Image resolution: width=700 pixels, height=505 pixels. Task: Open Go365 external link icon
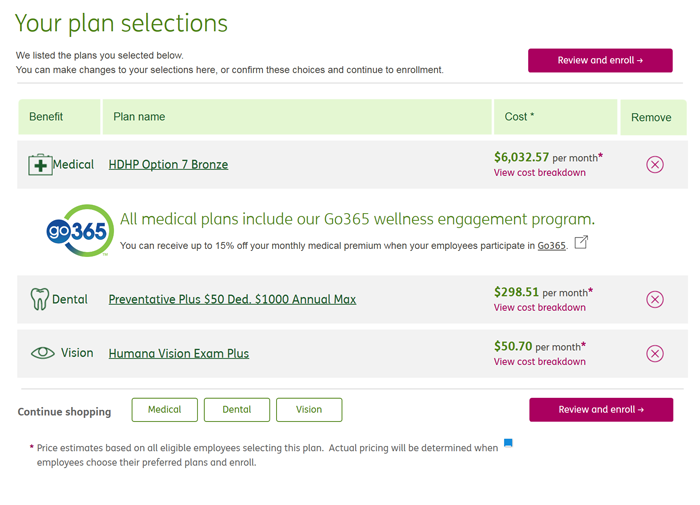[581, 243]
